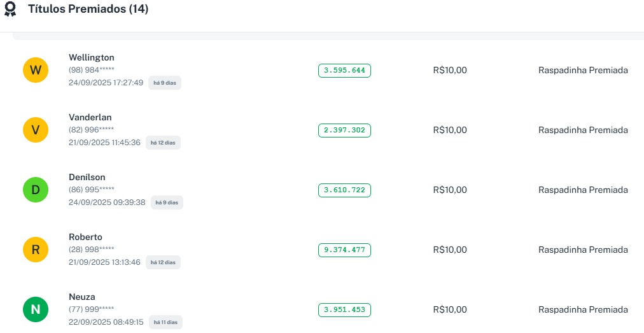Click Neuza's green N avatar

coord(36,309)
